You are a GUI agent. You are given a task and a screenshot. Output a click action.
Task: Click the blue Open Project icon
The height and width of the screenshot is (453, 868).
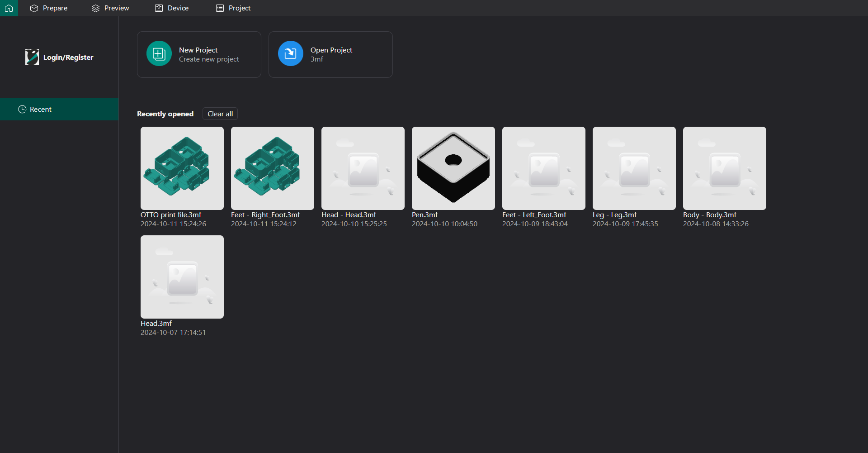click(290, 54)
